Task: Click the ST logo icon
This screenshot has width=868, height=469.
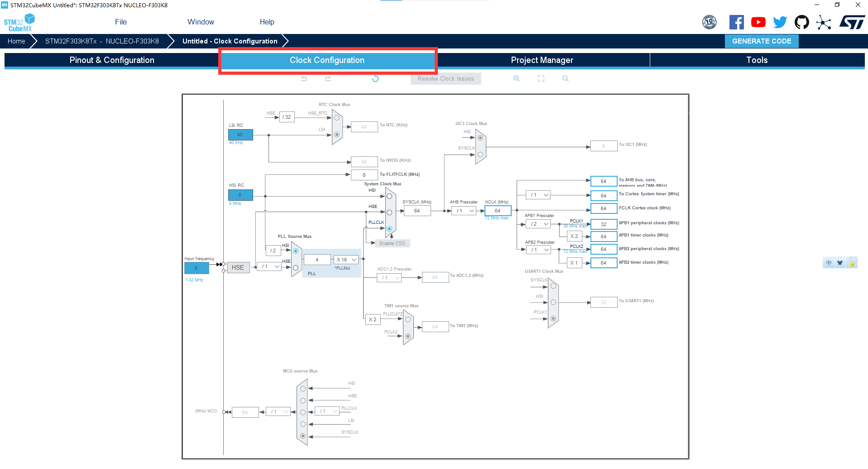Action: [852, 22]
